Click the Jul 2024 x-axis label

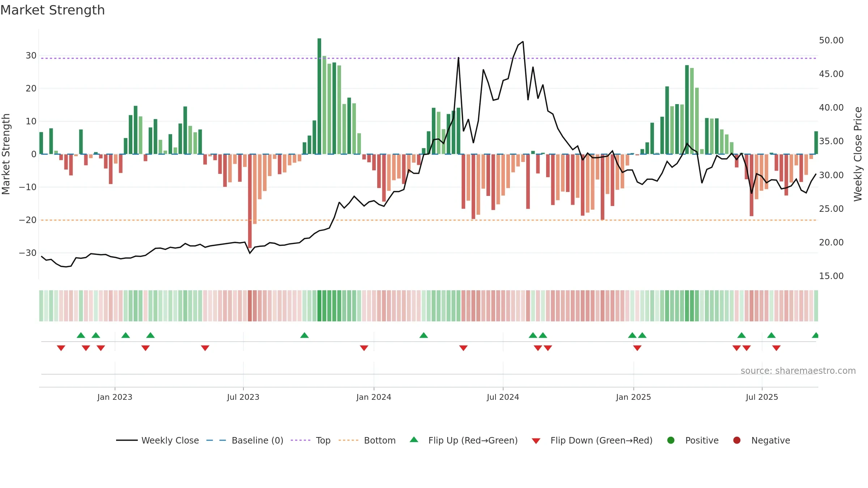pyautogui.click(x=503, y=397)
